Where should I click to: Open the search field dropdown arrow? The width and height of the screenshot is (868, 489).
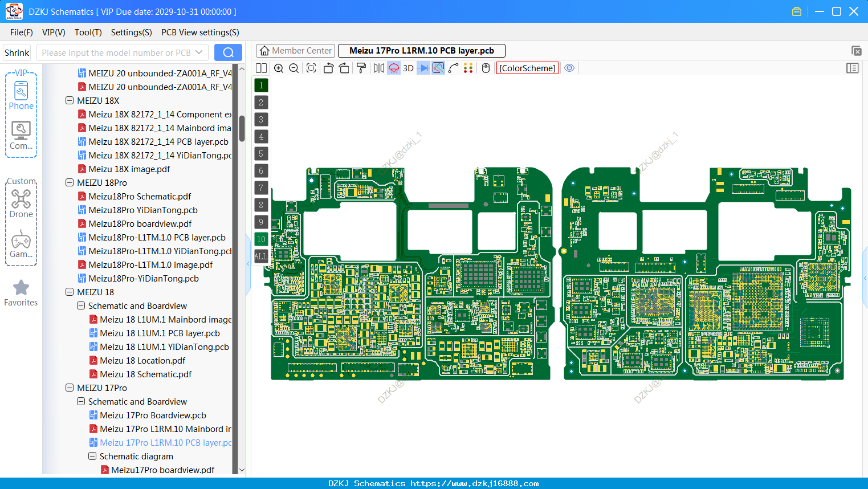pyautogui.click(x=199, y=52)
